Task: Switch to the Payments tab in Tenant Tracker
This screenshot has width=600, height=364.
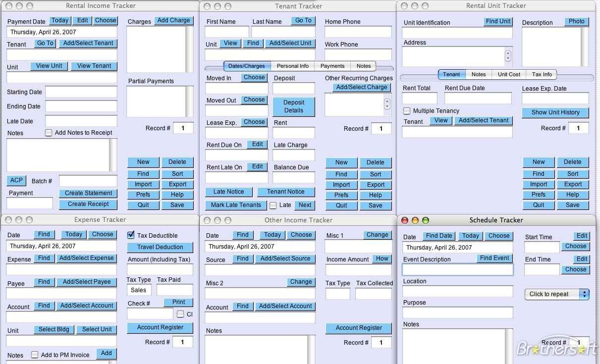Action: coord(332,66)
